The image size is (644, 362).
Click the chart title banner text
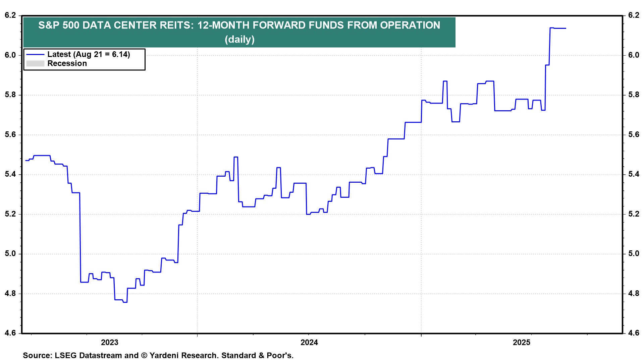pos(239,25)
